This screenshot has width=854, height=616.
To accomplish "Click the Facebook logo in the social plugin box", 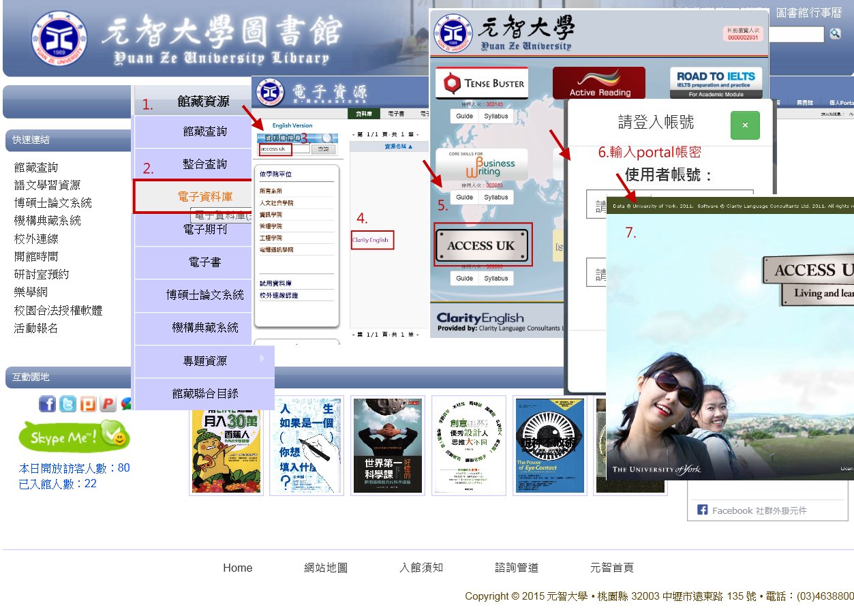I will (x=703, y=510).
